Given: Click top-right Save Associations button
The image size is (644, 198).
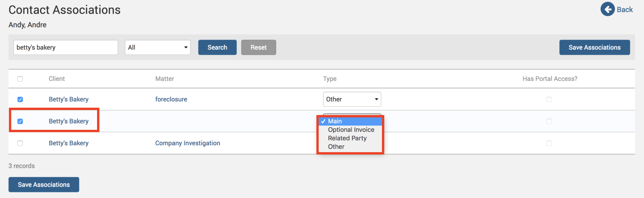Looking at the screenshot, I should (x=594, y=47).
